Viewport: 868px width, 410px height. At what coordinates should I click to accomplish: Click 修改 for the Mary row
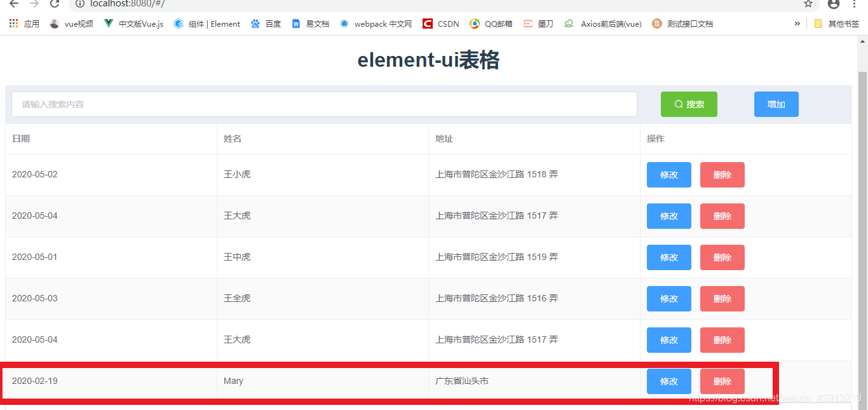669,381
